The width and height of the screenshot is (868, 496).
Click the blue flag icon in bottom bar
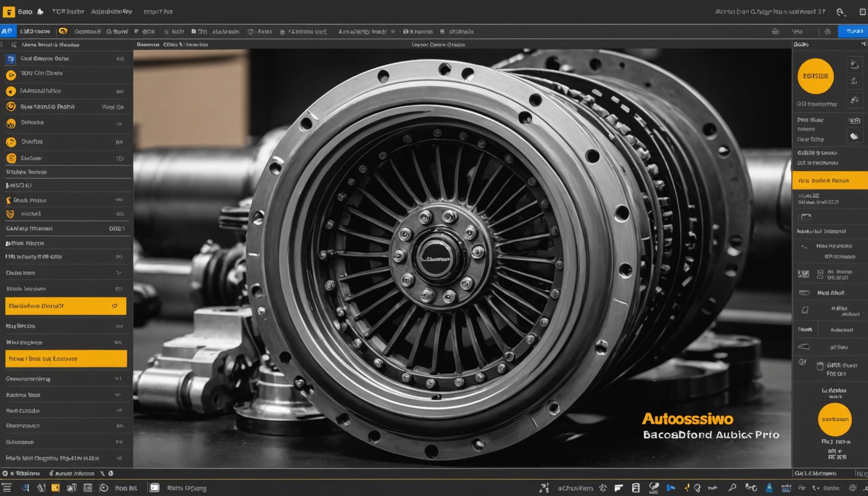point(670,488)
